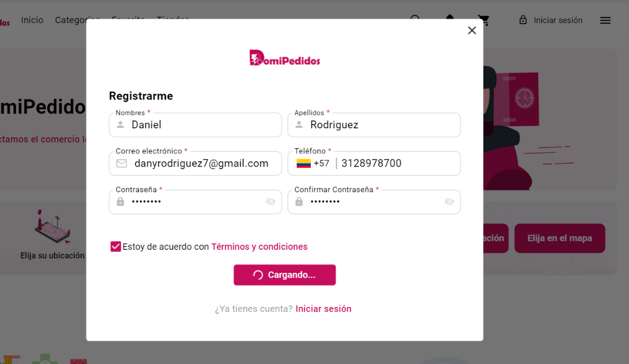The width and height of the screenshot is (629, 364).
Task: Click the search magnifier icon
Action: [x=415, y=19]
